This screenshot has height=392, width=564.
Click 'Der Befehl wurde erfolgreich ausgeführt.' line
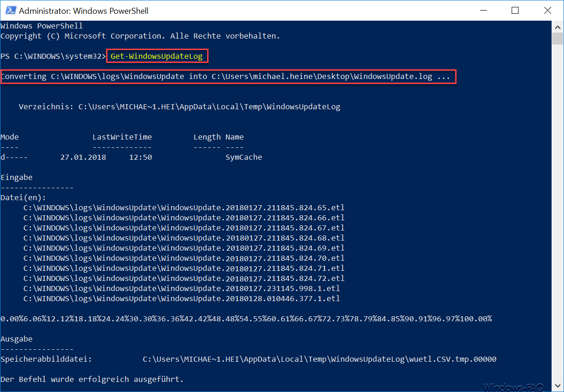(x=92, y=379)
